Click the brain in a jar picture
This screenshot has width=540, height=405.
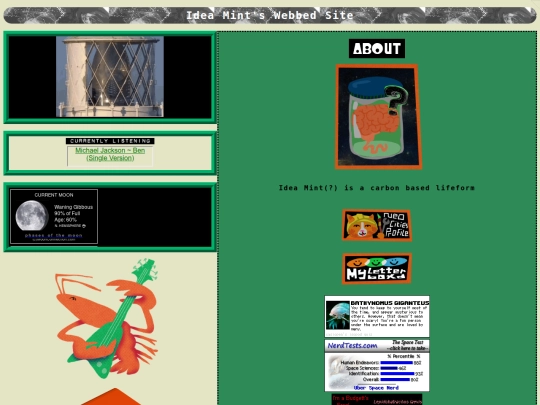(378, 116)
